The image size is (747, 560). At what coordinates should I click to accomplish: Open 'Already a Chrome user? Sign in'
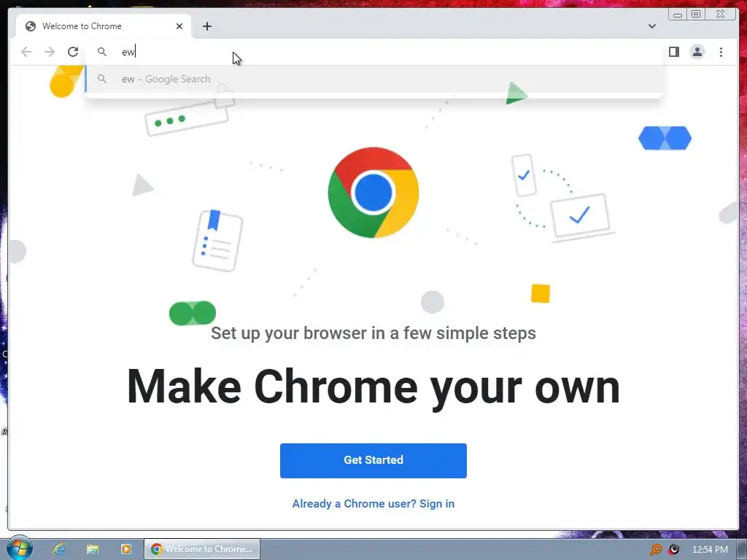pos(373,503)
